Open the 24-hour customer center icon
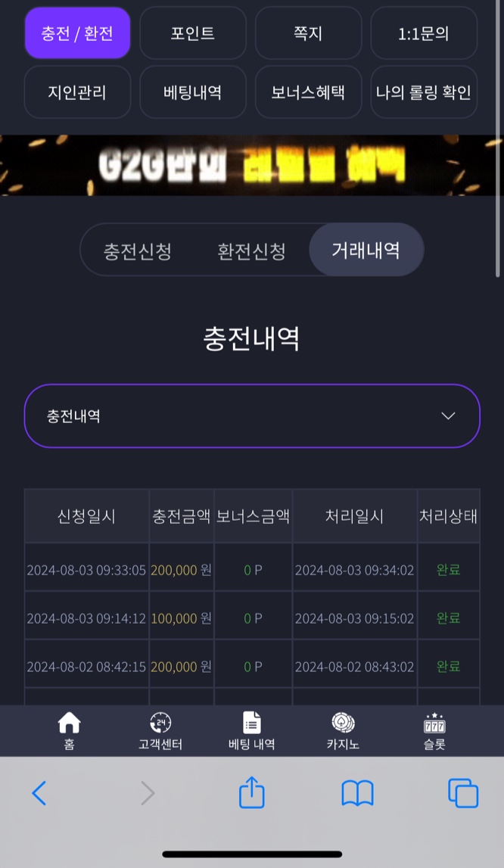 pyautogui.click(x=160, y=723)
